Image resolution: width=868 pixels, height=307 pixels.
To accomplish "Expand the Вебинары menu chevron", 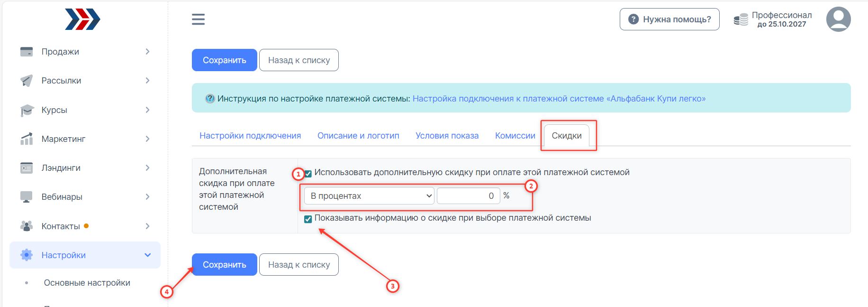I will coord(147,197).
